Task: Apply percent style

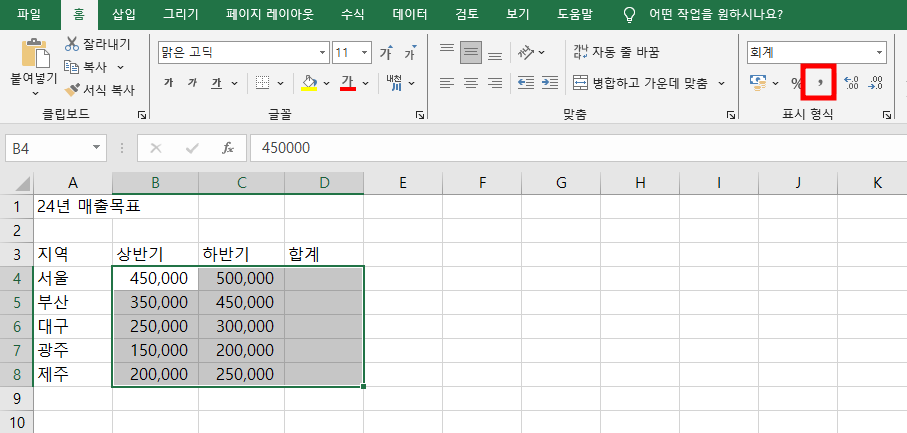Action: 797,83
